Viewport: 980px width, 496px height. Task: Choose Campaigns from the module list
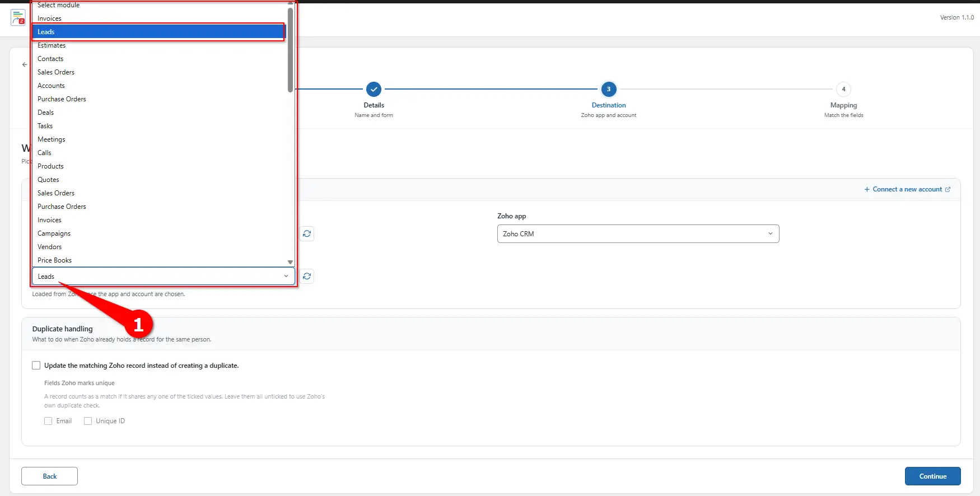[x=158, y=233]
